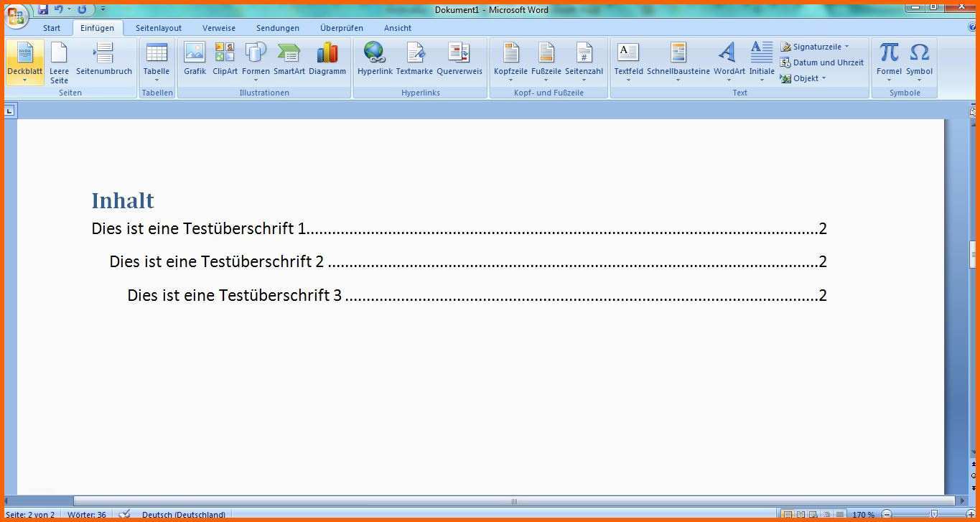Switch to the Start tab
Screen dimensions: 980x522
[x=52, y=28]
